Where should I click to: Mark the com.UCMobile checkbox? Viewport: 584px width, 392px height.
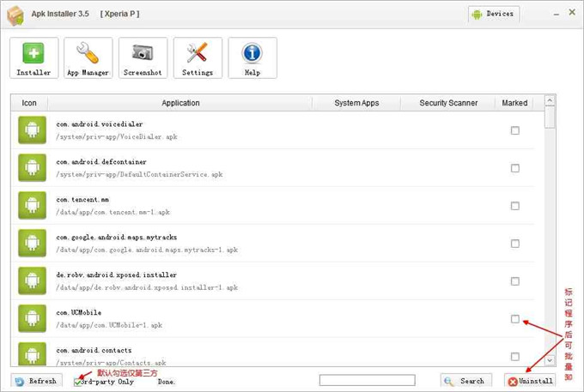click(515, 319)
